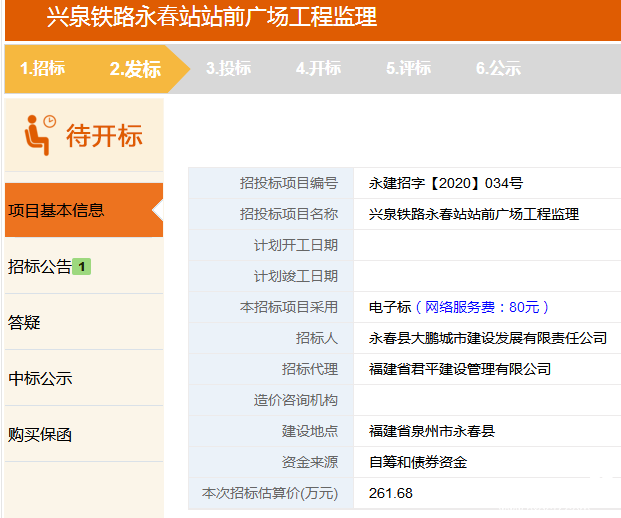Click the 电子标 text
The image size is (621, 518).
click(x=390, y=307)
